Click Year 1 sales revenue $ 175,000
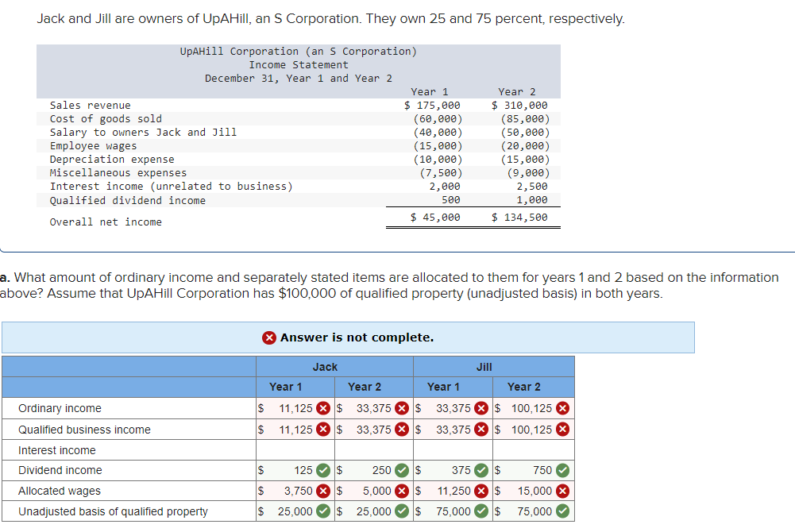Viewport: 795px width, 532px height. pos(432,106)
